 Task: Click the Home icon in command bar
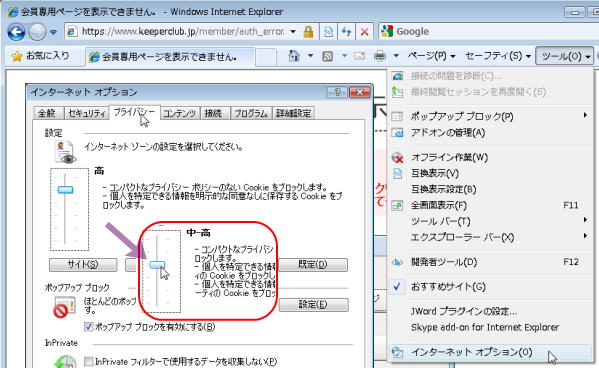[294, 56]
